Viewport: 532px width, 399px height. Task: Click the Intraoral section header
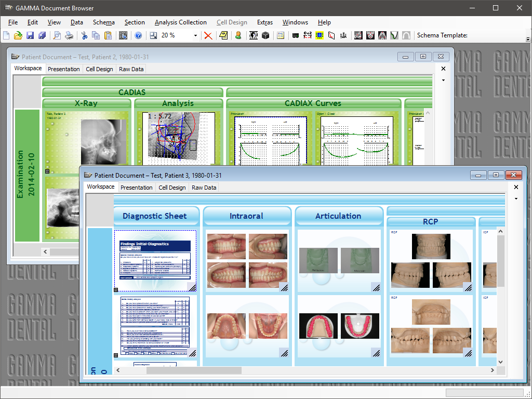click(x=246, y=216)
